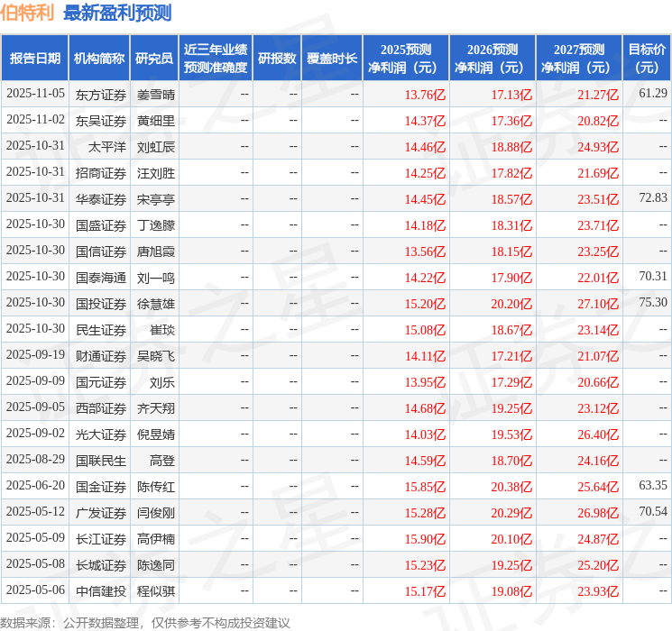Click the 光大证券 institution cell
The image size is (672, 631).
coord(101,434)
